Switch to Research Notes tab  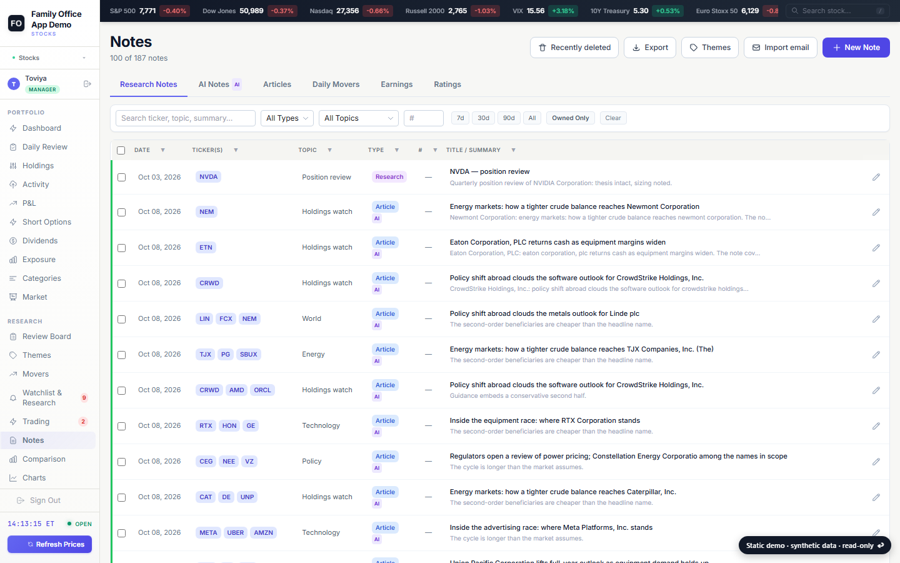148,84
